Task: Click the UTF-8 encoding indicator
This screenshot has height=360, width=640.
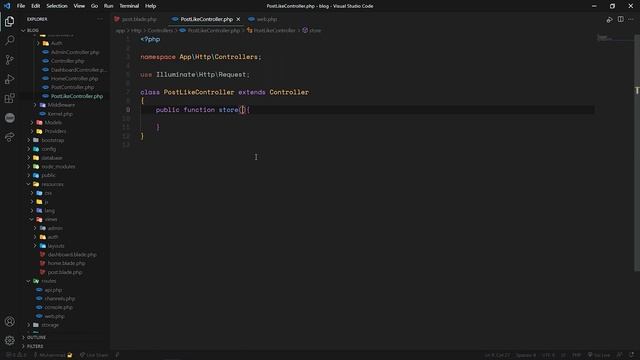Action: pyautogui.click(x=549, y=355)
